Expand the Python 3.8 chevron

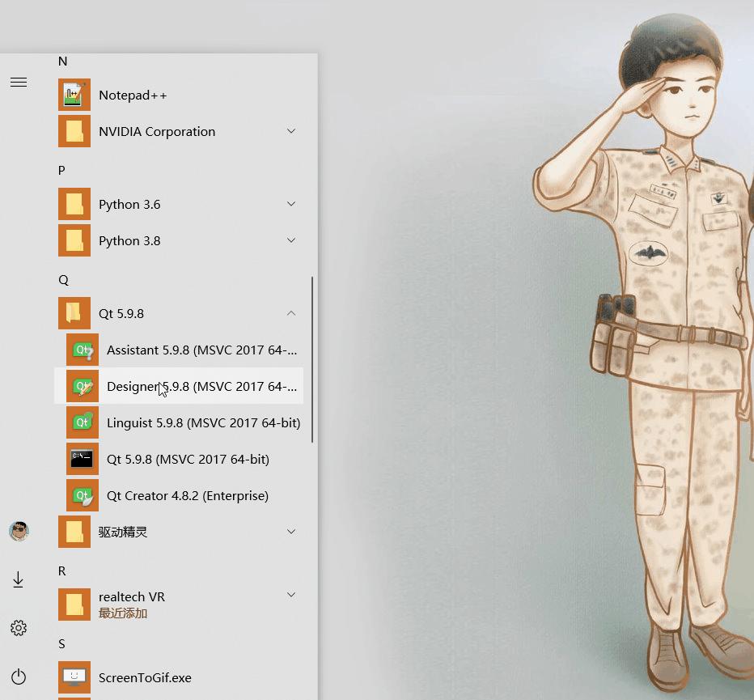(x=291, y=240)
